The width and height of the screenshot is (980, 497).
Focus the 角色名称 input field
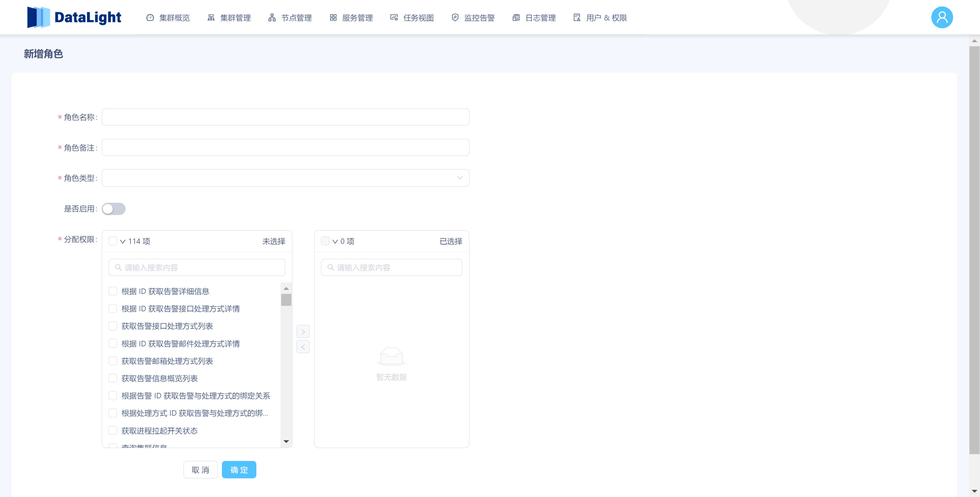[285, 117]
